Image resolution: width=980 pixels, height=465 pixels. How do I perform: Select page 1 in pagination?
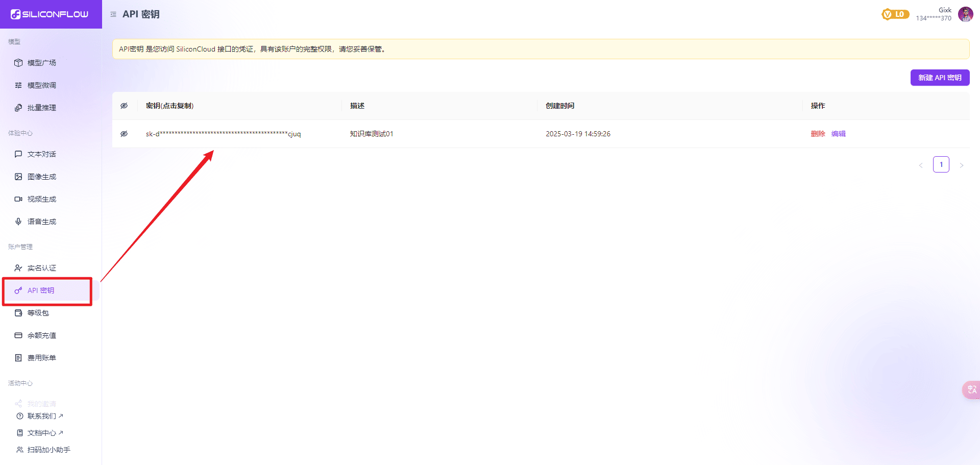[x=941, y=164]
